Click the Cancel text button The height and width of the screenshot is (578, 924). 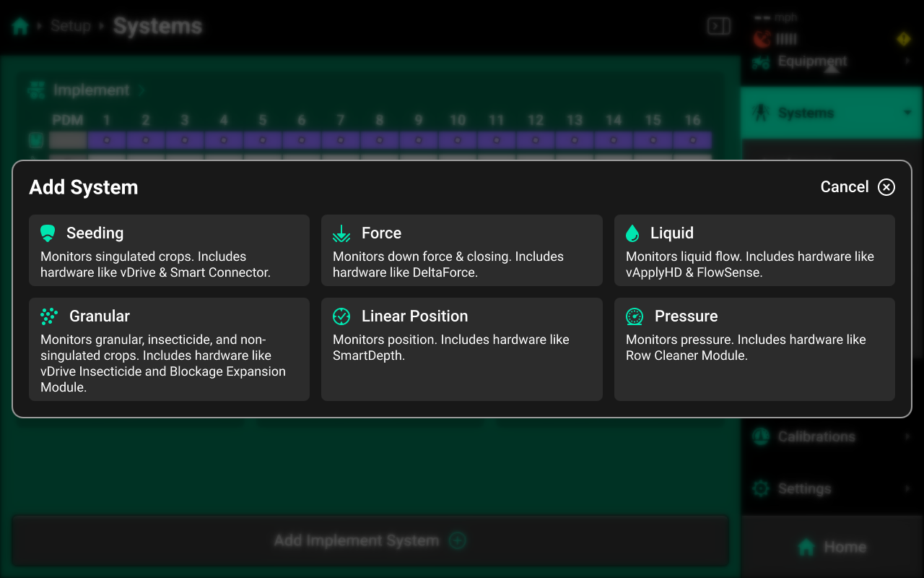[x=844, y=187]
